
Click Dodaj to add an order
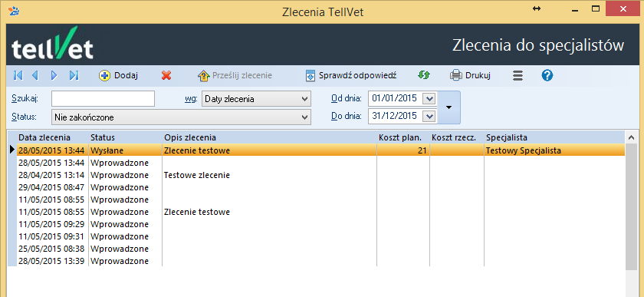coord(118,76)
